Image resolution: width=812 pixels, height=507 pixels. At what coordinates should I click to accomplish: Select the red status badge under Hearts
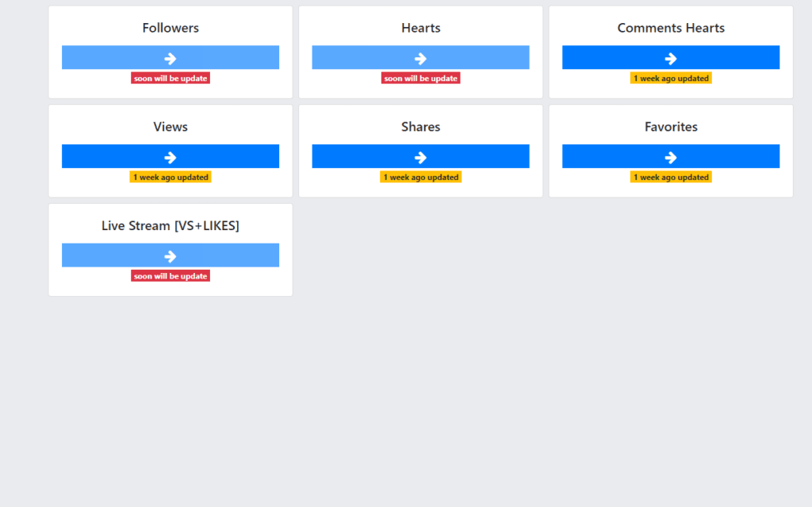coord(420,79)
